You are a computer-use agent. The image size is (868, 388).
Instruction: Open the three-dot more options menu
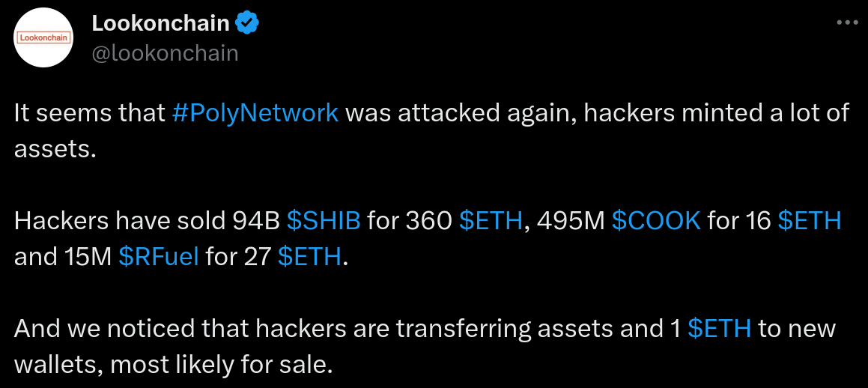[x=846, y=22]
